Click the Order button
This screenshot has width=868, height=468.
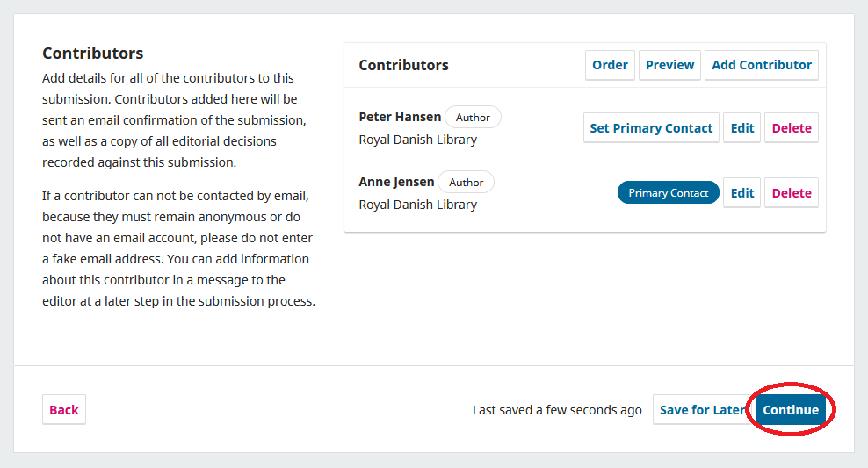coord(610,65)
